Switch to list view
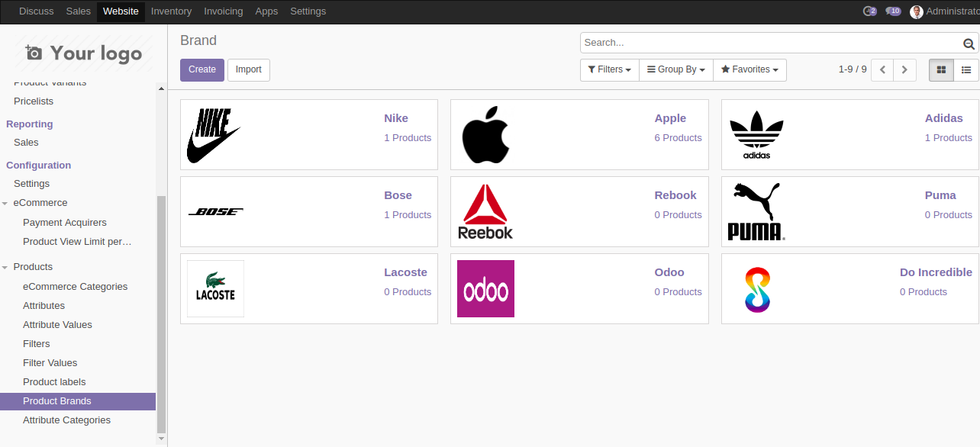The width and height of the screenshot is (980, 447). click(966, 69)
